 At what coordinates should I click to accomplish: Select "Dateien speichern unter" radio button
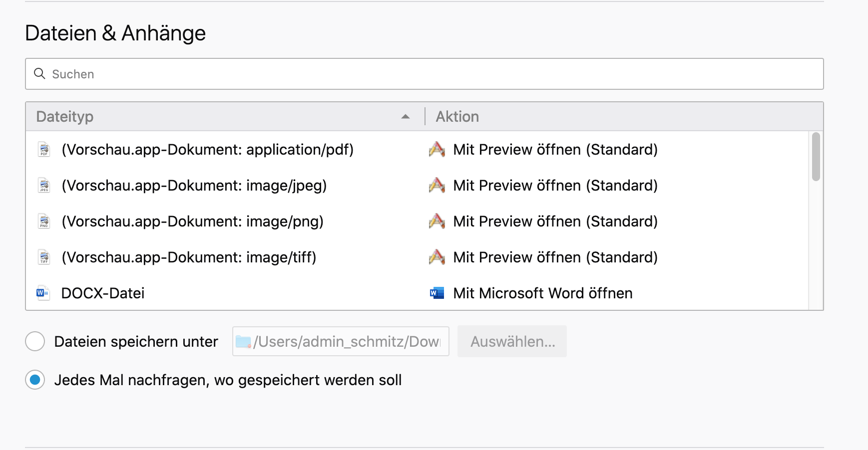[x=35, y=341]
